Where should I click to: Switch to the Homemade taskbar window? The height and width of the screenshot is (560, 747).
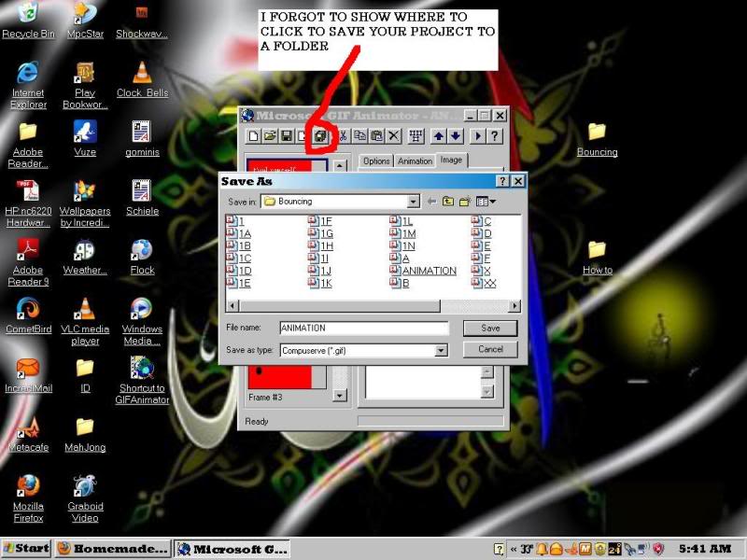112,549
